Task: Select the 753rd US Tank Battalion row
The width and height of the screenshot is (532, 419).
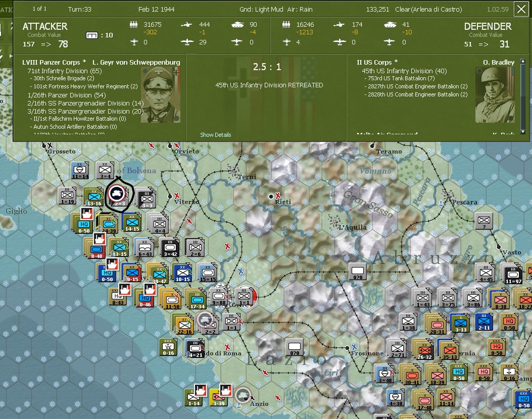Action: tap(401, 78)
